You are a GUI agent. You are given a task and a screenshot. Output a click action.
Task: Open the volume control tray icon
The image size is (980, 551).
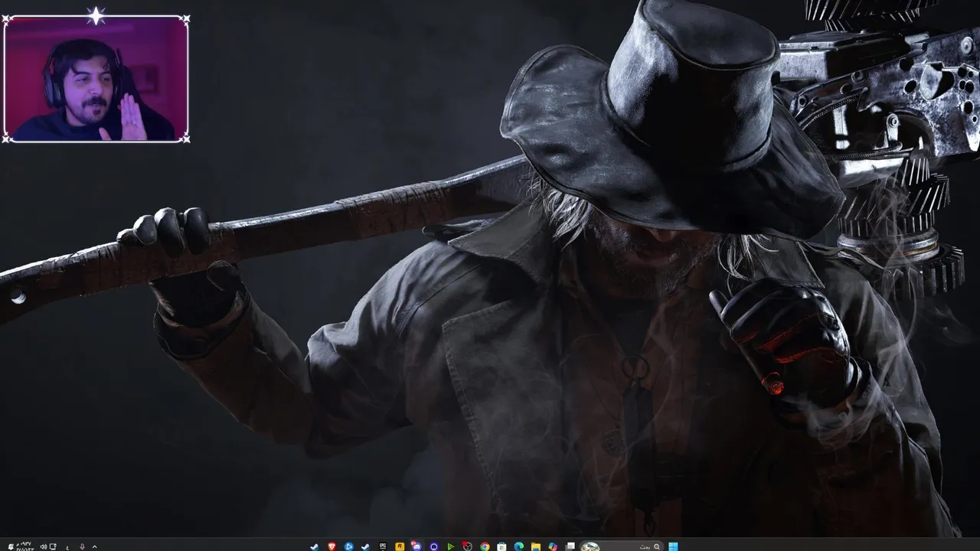[43, 546]
